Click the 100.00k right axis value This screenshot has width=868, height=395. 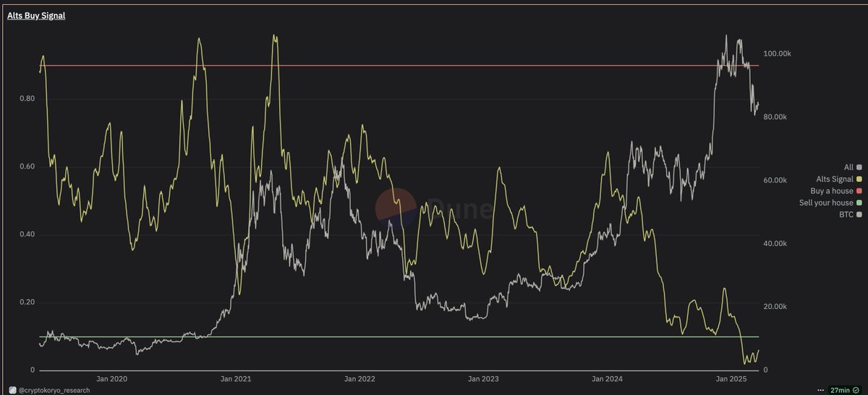coord(777,54)
